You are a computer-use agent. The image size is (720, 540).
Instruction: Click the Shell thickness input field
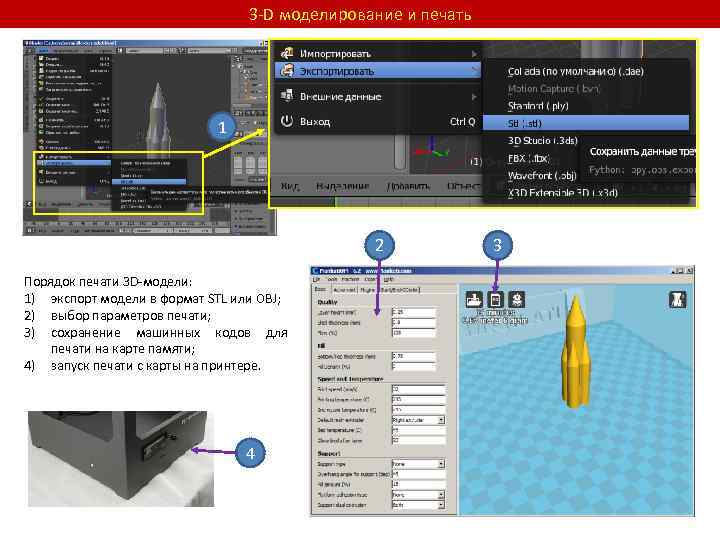click(x=414, y=322)
